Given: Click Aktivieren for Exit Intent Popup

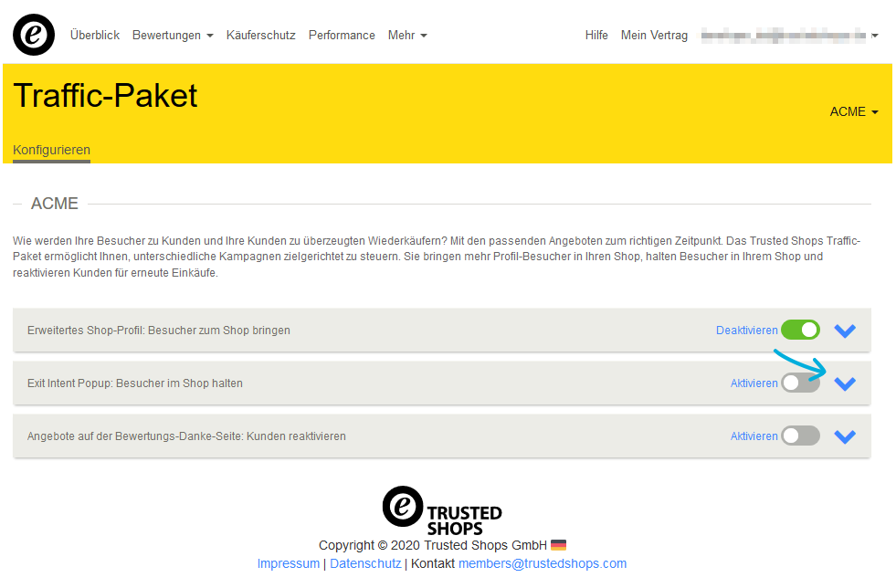Looking at the screenshot, I should (x=754, y=383).
